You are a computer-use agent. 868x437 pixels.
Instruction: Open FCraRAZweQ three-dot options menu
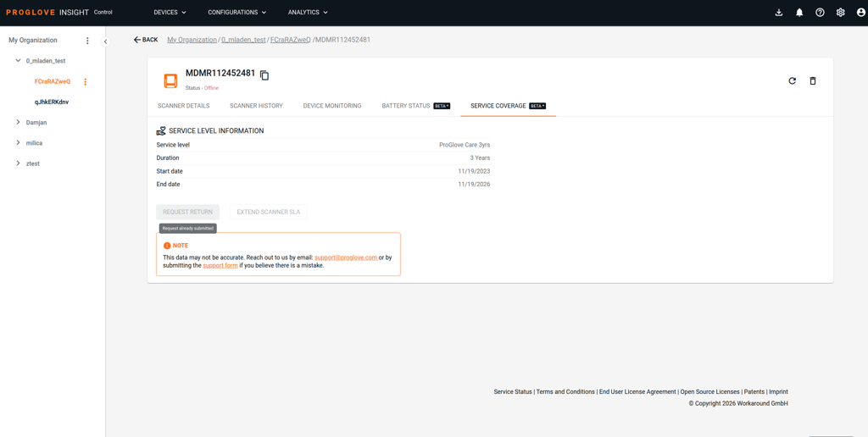tap(86, 82)
